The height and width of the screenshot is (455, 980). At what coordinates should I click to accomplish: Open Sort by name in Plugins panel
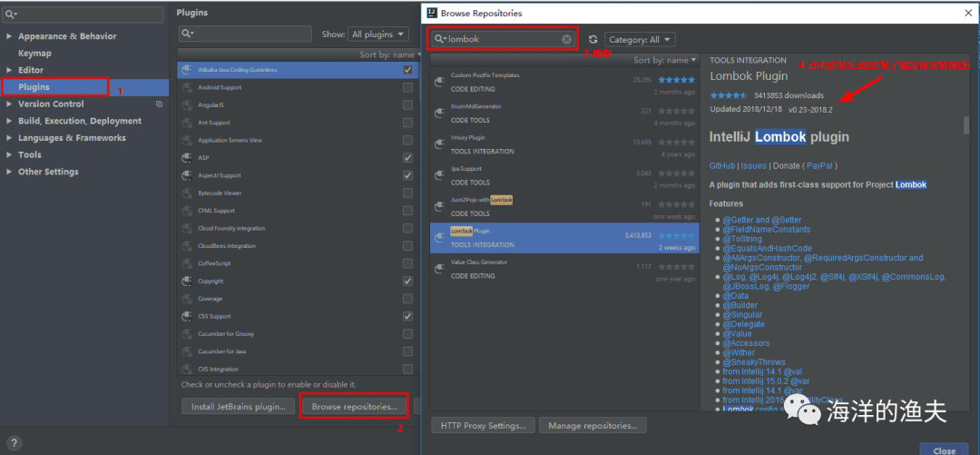pos(390,55)
